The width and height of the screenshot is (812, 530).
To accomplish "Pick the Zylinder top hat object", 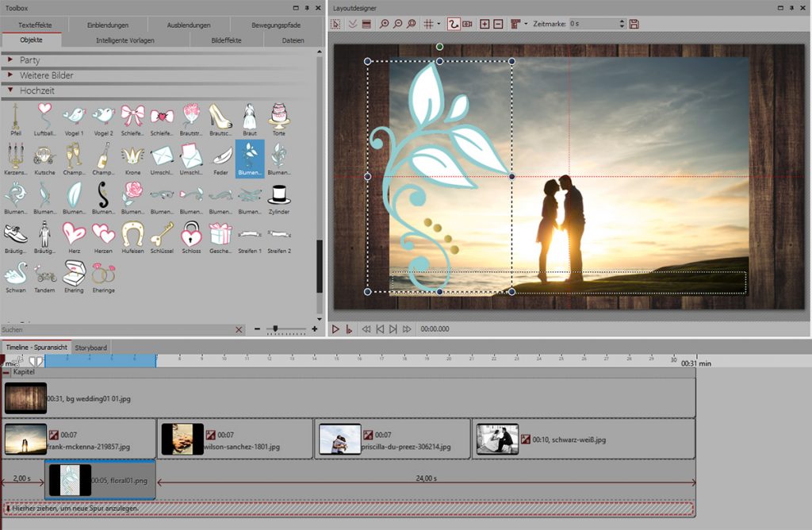I will tap(278, 196).
